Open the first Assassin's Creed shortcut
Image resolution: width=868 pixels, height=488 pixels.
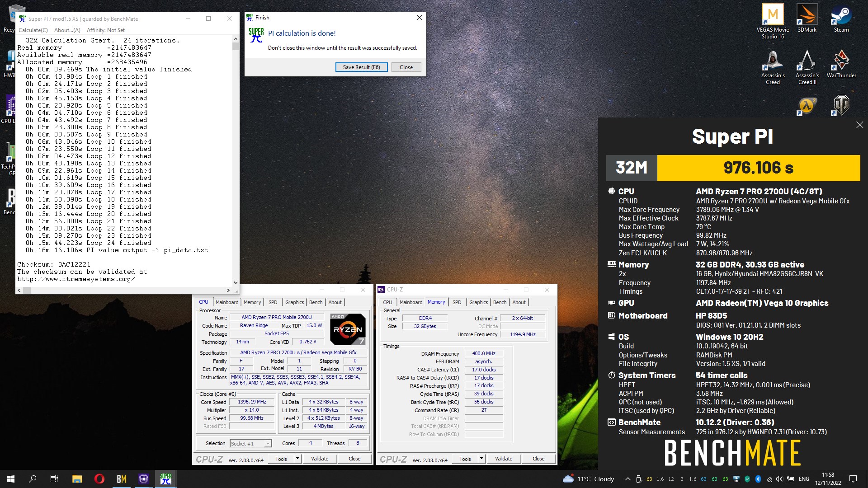click(x=773, y=67)
